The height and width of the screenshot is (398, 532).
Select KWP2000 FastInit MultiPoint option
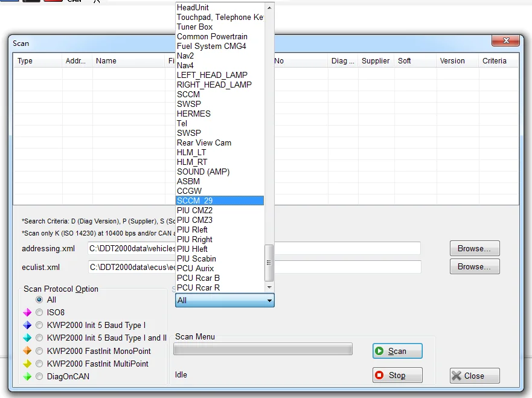coord(39,364)
